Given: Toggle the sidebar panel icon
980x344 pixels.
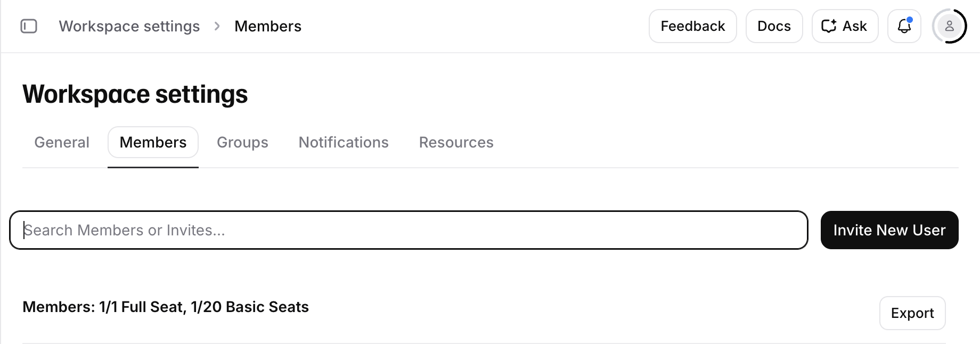Looking at the screenshot, I should point(29,26).
